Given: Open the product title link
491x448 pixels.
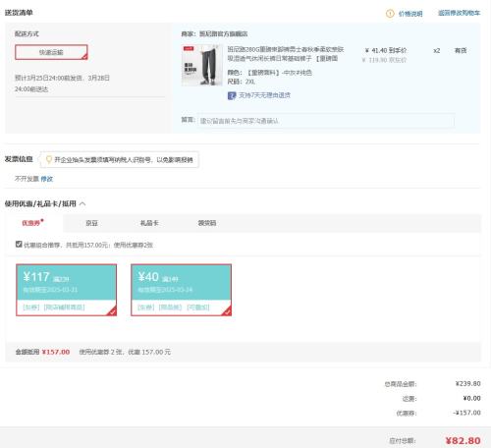Looking at the screenshot, I should (x=286, y=54).
